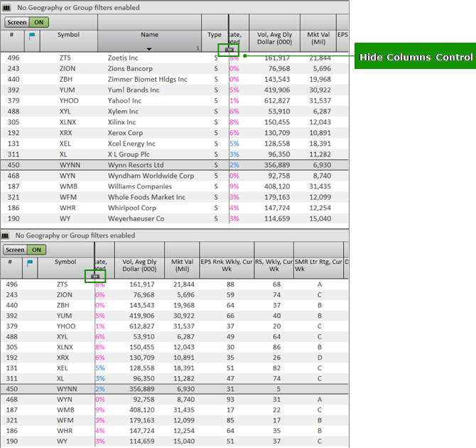Click the hide columns handle in the upper panel header
The width and height of the screenshot is (476, 448).
(229, 50)
